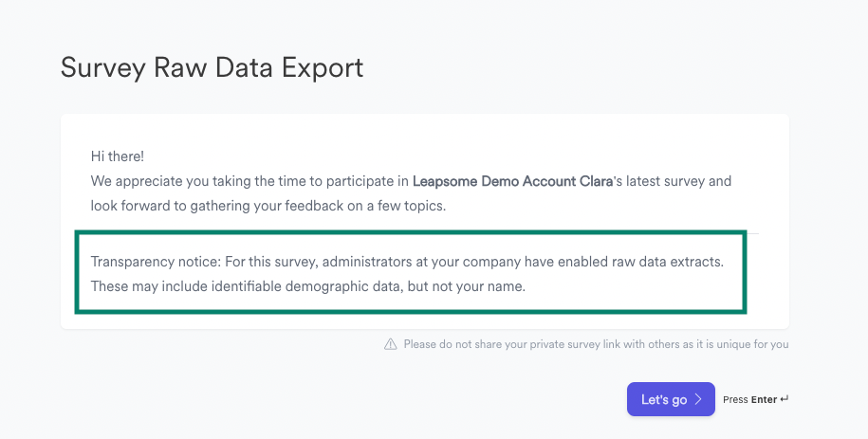Click the warning triangle icon
The height and width of the screenshot is (439, 868).
coord(390,344)
